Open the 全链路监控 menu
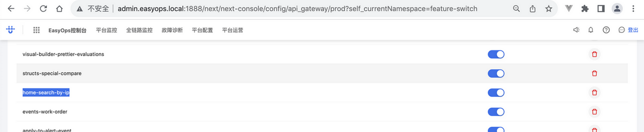The height and width of the screenshot is (132, 644). (x=139, y=30)
